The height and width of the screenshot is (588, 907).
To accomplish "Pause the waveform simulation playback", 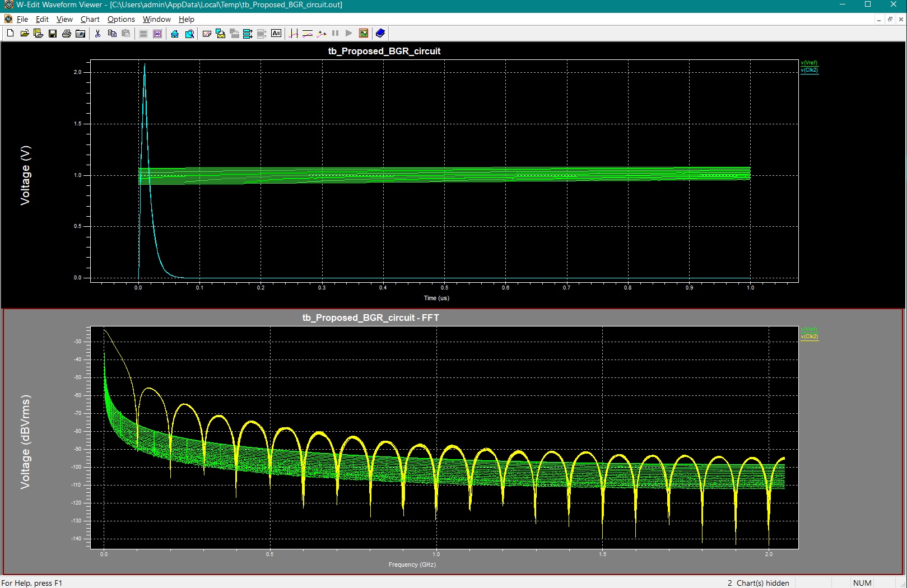I will click(334, 33).
